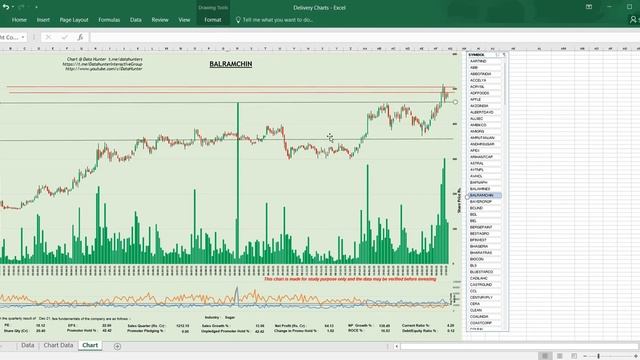Select BERGEPAINT in the SYMBOL slicer
This screenshot has width=640, height=360.
pyautogui.click(x=485, y=227)
